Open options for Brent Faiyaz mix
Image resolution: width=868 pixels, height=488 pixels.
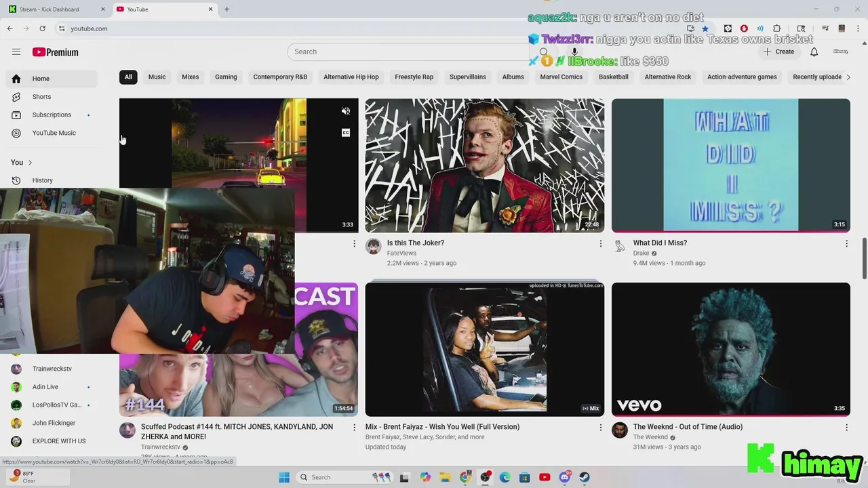pos(600,428)
